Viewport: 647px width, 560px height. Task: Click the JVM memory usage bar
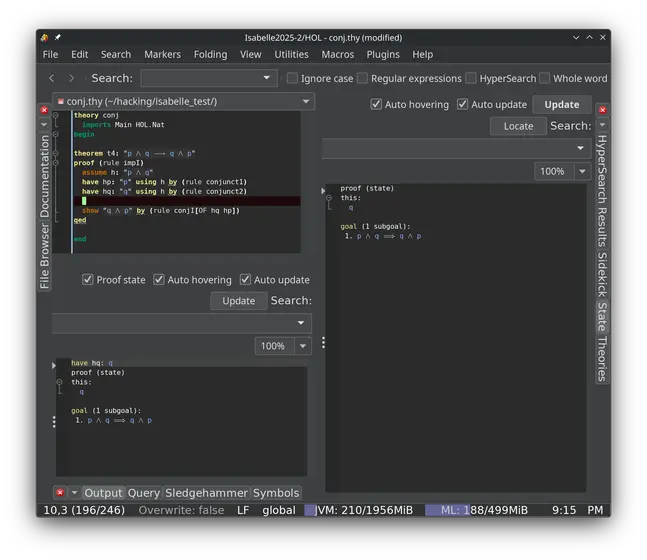coord(359,510)
